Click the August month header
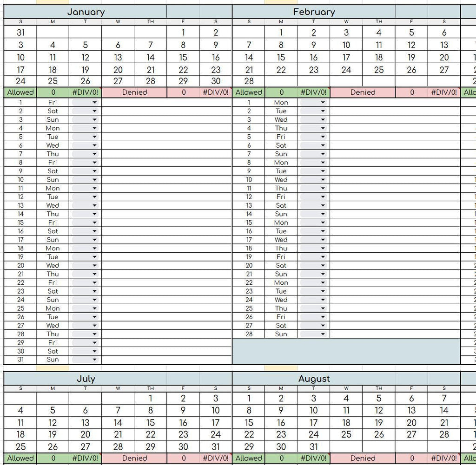Viewport: 476px width, 465px height. [x=314, y=379]
